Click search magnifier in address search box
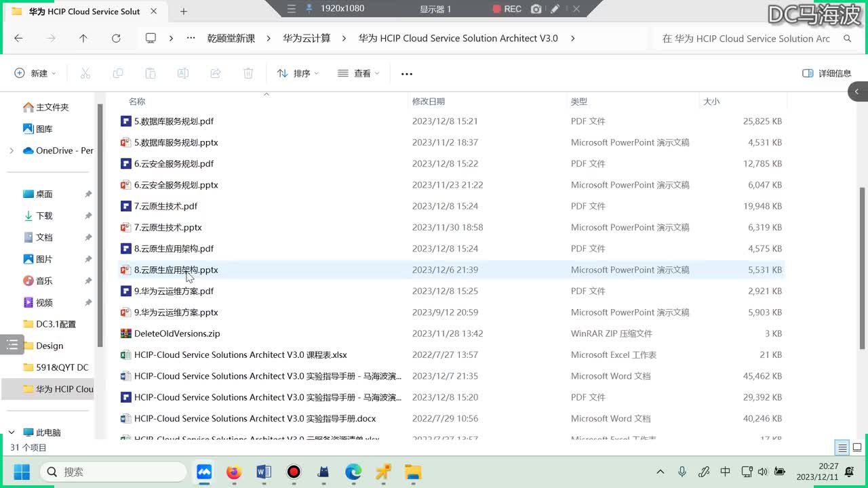Screen dimensions: 868x488 point(847,39)
